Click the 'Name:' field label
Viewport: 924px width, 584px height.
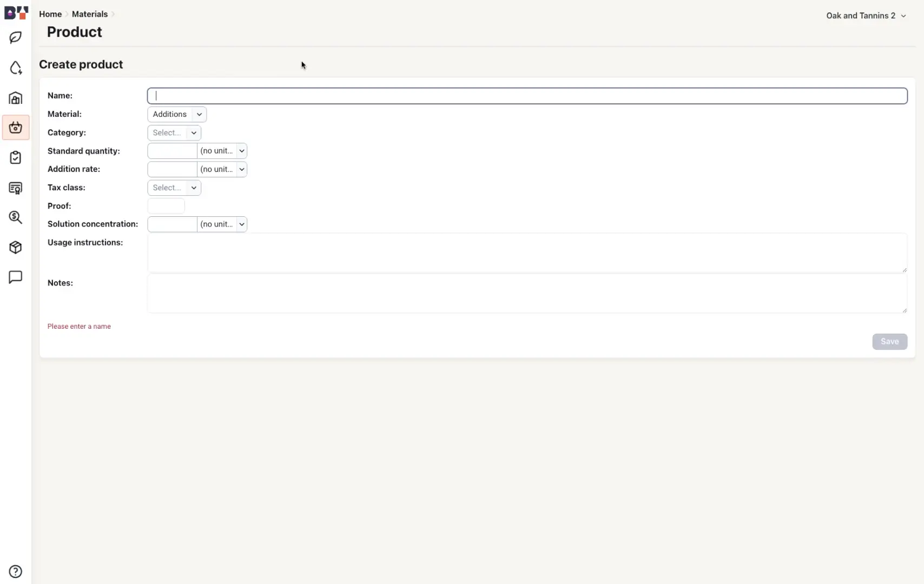tap(60, 96)
